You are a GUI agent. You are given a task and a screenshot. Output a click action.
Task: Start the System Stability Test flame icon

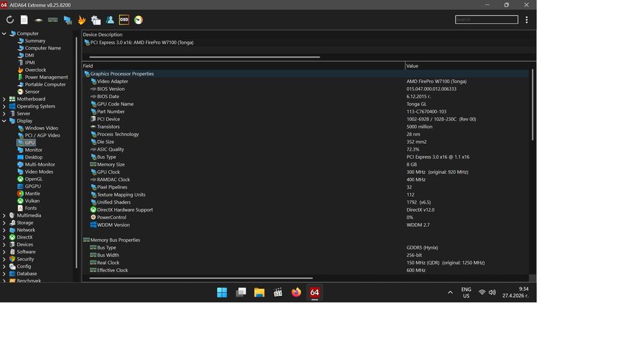click(x=82, y=20)
